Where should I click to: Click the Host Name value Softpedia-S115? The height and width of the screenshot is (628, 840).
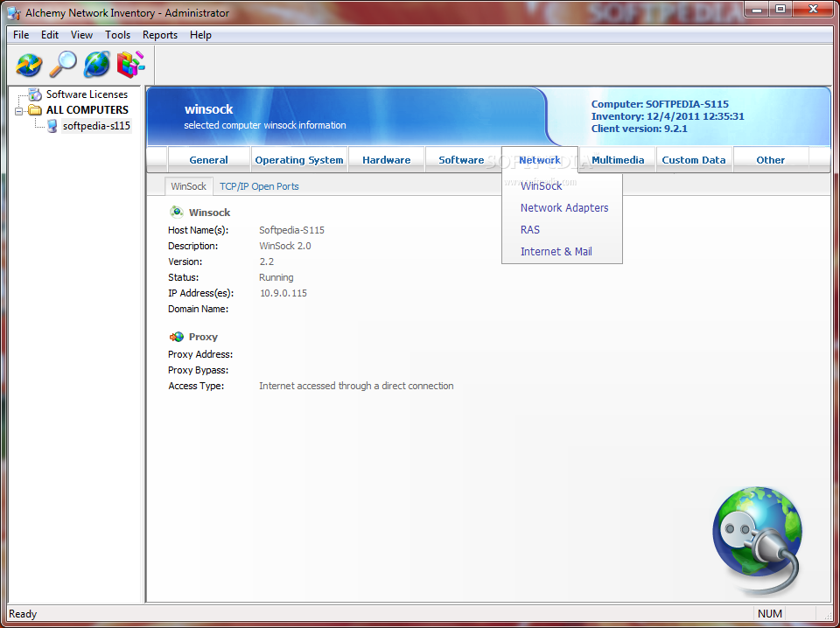(x=291, y=230)
